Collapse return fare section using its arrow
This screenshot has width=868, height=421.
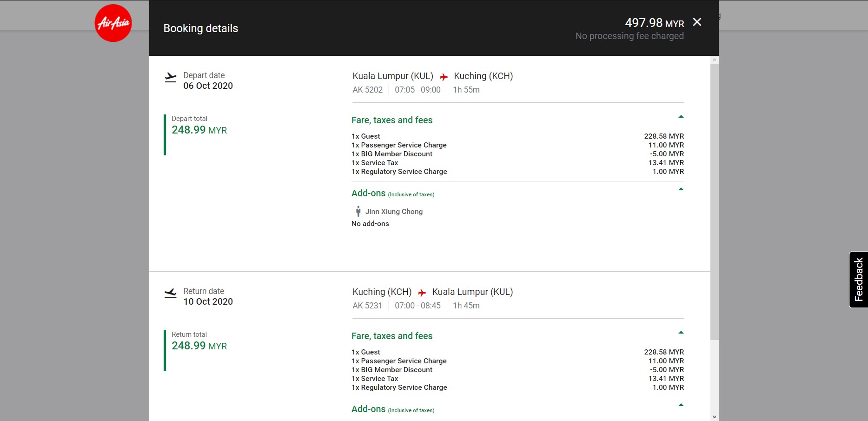681,333
